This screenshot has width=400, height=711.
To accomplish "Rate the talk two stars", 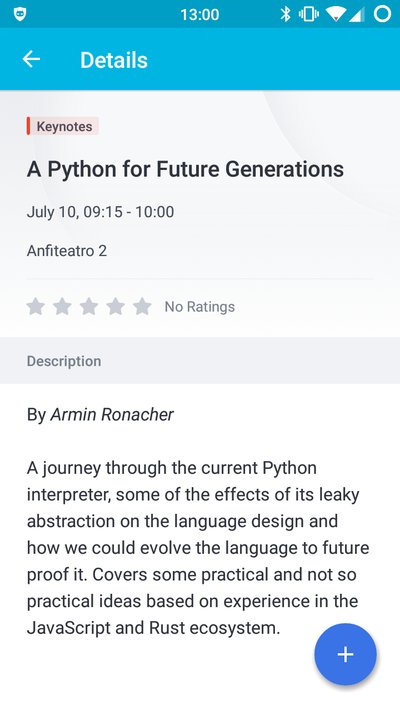I will click(x=62, y=307).
